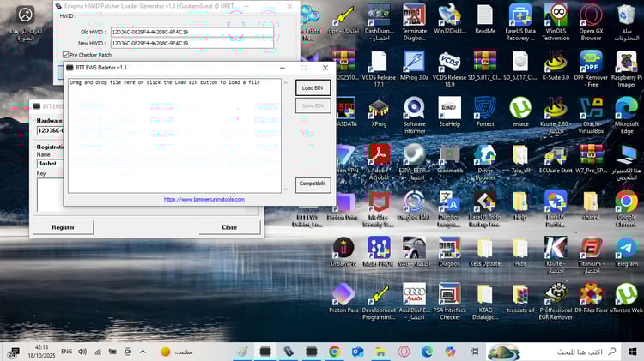This screenshot has width=644, height=361.
Task: Open the PSA Interface Checker icon
Action: [450, 302]
